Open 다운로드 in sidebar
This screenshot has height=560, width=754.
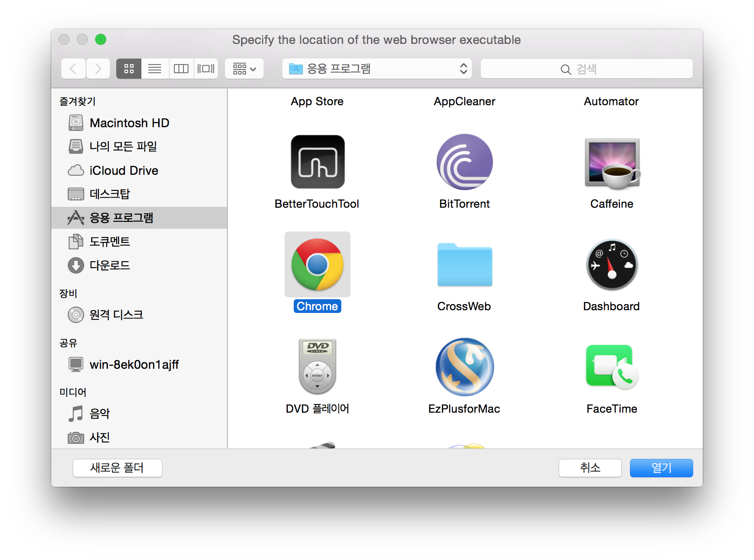point(139,265)
